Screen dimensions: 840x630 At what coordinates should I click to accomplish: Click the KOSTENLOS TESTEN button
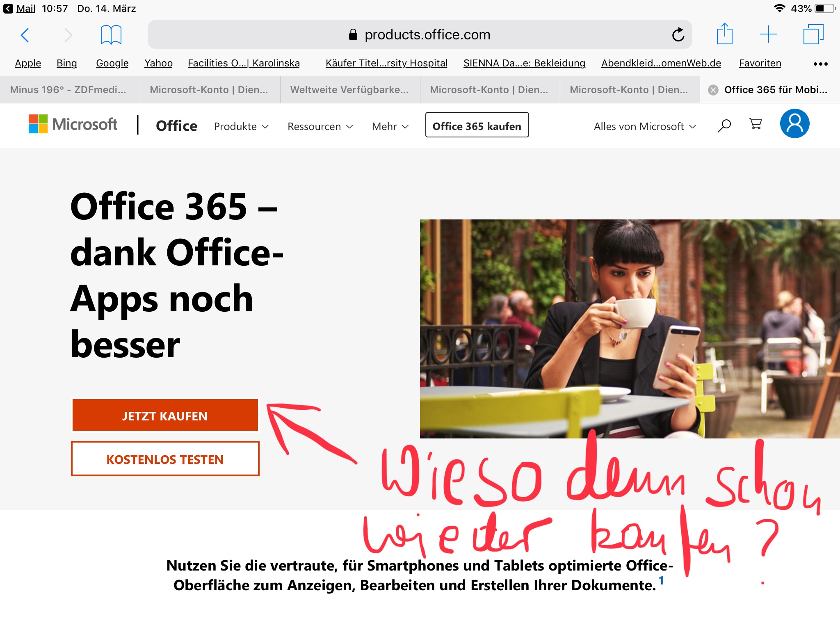[x=165, y=459]
